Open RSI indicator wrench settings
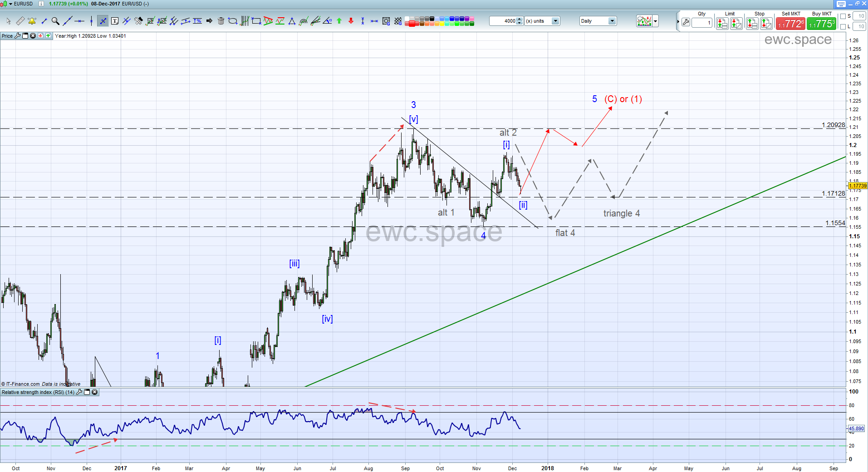The height and width of the screenshot is (472, 868). pyautogui.click(x=79, y=392)
